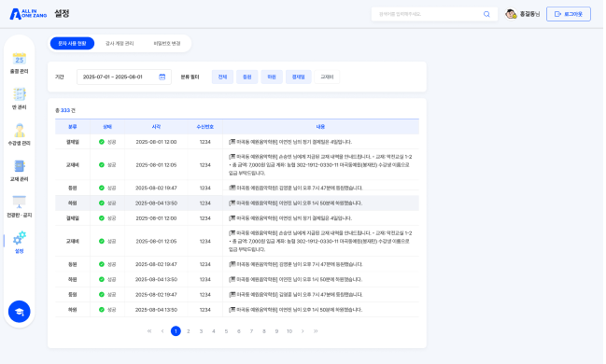Image resolution: width=606 pixels, height=364 pixels.
Task: Select 설정 gears icon in sidebar
Action: coord(19,238)
